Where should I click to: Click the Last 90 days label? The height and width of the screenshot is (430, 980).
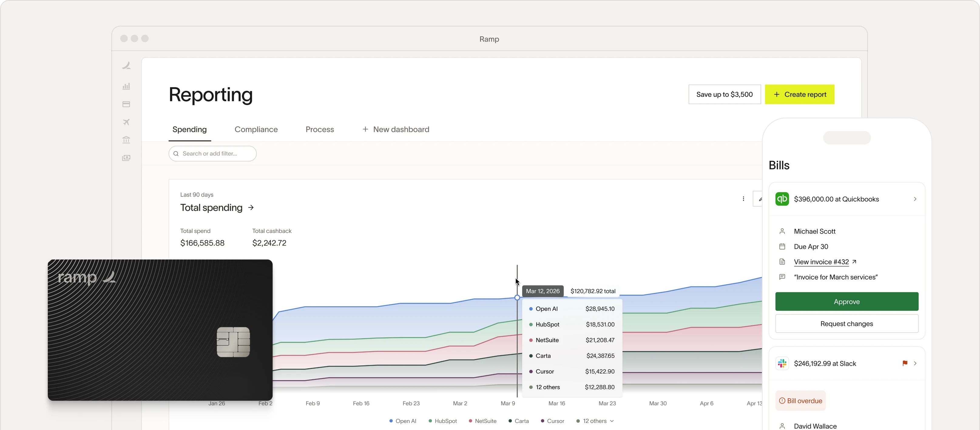(x=197, y=195)
